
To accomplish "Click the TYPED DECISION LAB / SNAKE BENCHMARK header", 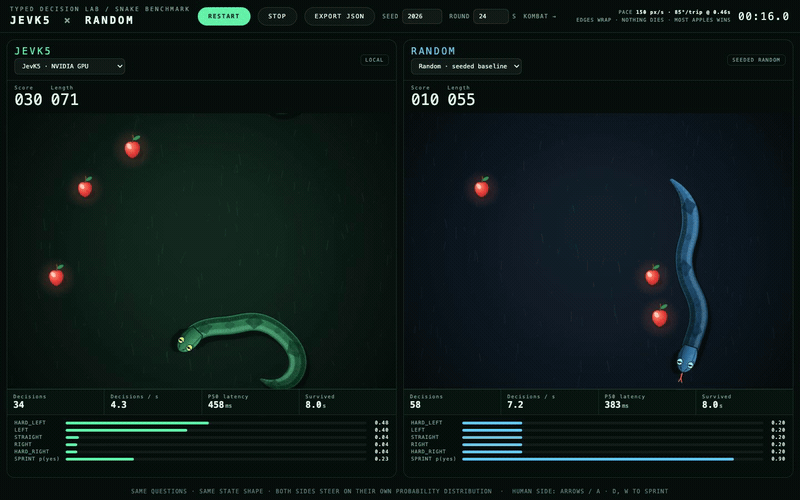I will pos(99,9).
